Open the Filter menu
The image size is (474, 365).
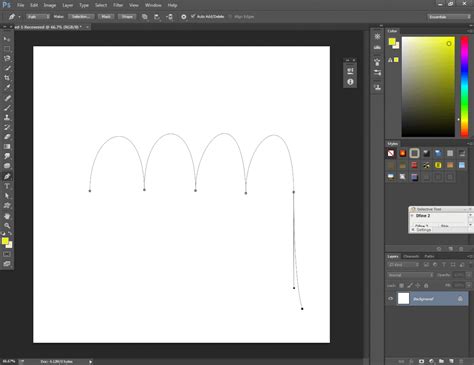pos(118,5)
